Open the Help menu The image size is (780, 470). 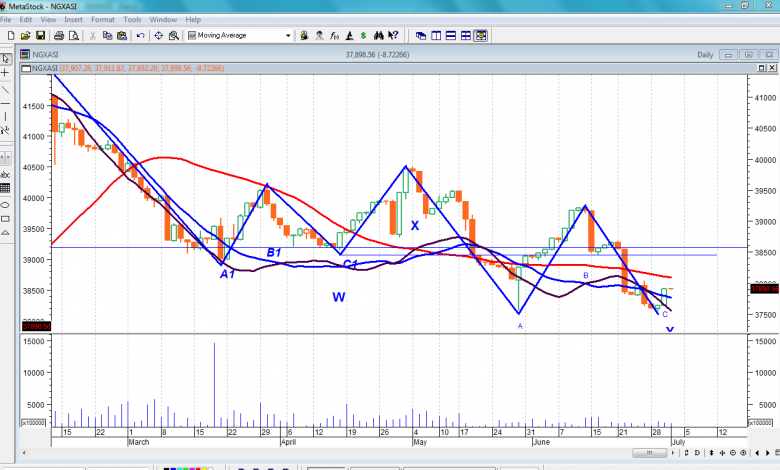pyautogui.click(x=193, y=19)
